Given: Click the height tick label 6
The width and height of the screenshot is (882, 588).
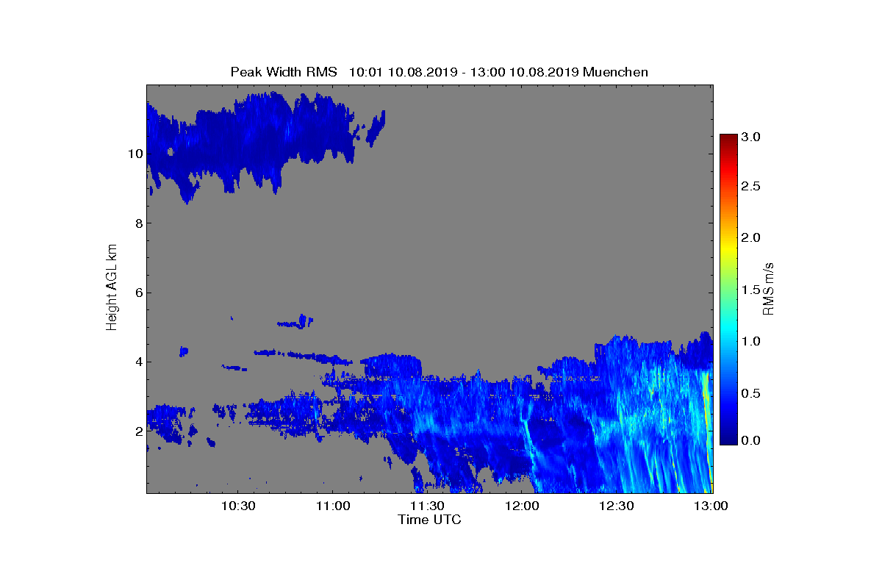Looking at the screenshot, I should [x=137, y=293].
